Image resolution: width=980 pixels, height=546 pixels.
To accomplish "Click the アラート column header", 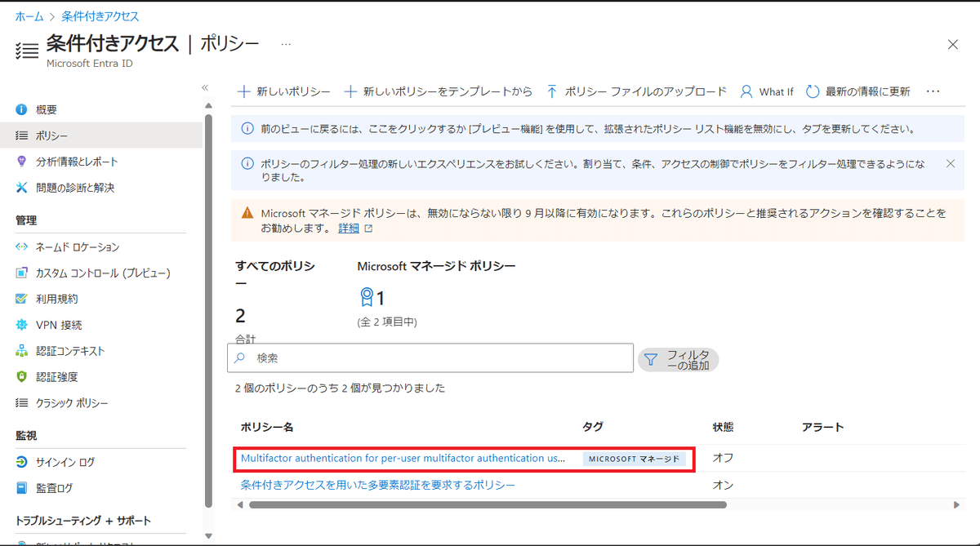I will tap(823, 427).
